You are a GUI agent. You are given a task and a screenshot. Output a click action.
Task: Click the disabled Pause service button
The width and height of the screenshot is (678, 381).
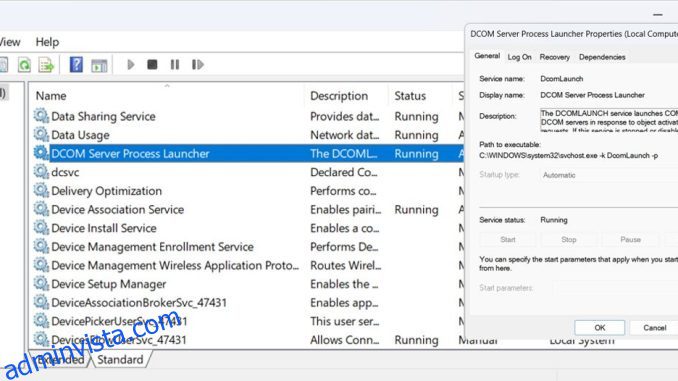point(630,239)
